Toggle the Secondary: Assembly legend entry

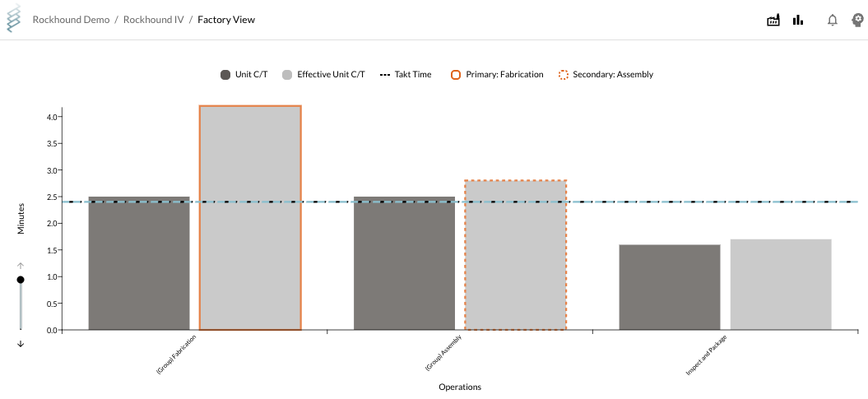point(606,75)
